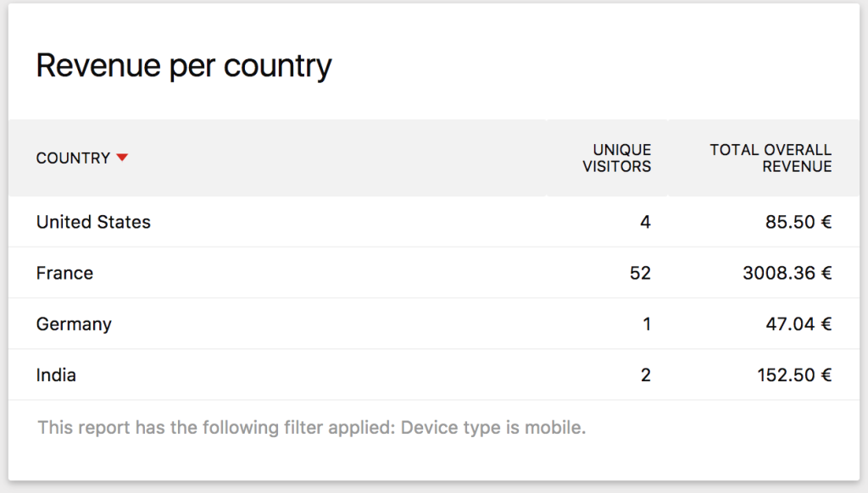Screen dimensions: 868x493
Task: Click France's unique visitors value 52
Action: click(x=640, y=274)
